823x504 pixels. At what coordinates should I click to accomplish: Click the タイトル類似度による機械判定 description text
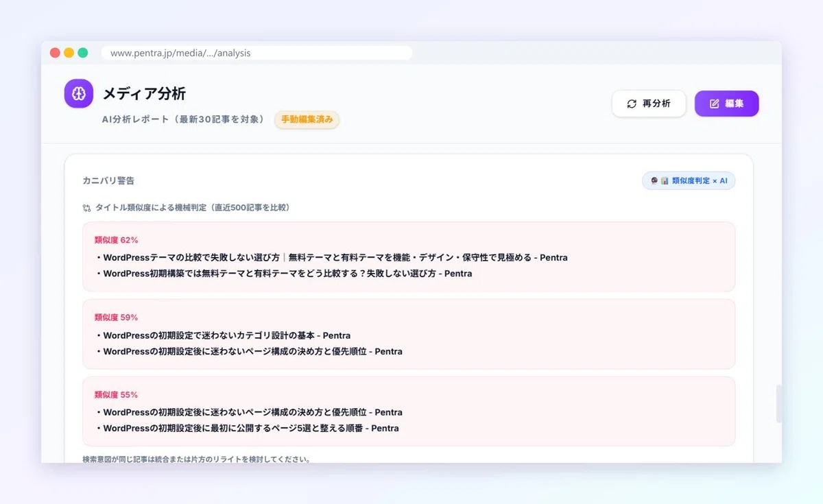[x=192, y=208]
